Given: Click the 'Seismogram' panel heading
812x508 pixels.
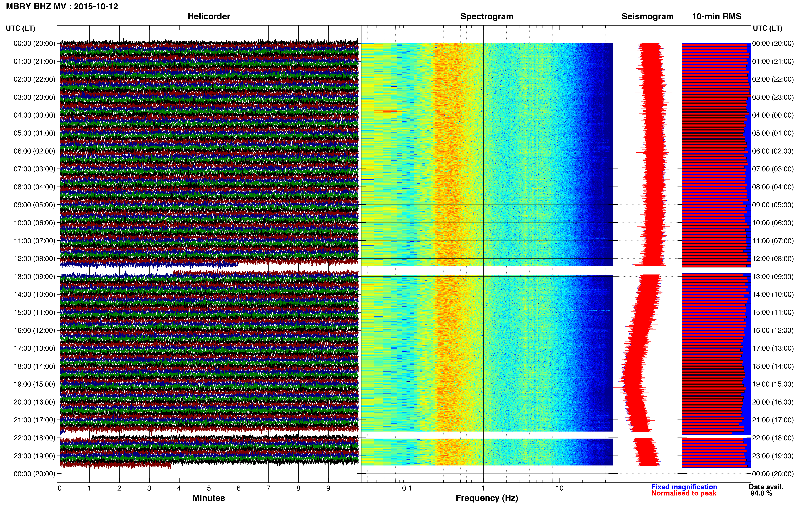Looking at the screenshot, I should pyautogui.click(x=648, y=16).
